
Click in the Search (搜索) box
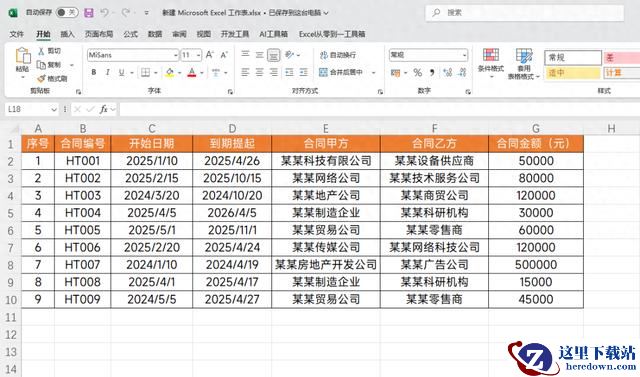pyautogui.click(x=525, y=13)
